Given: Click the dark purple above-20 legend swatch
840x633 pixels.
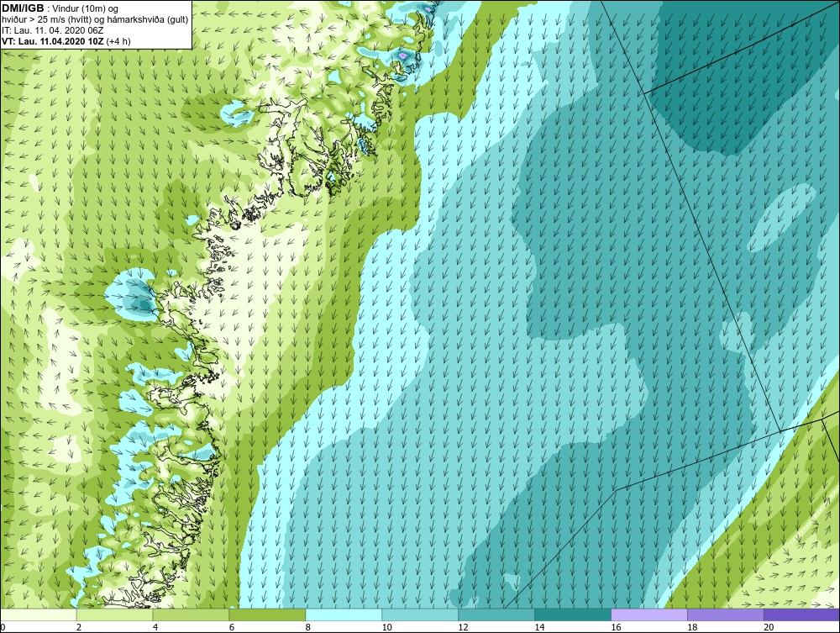Looking at the screenshot, I should tap(801, 615).
